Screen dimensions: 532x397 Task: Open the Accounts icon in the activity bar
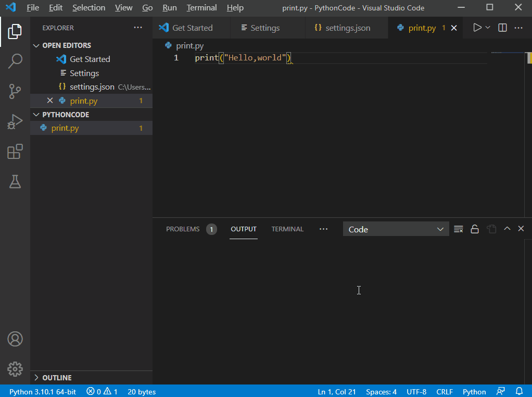pyautogui.click(x=15, y=339)
